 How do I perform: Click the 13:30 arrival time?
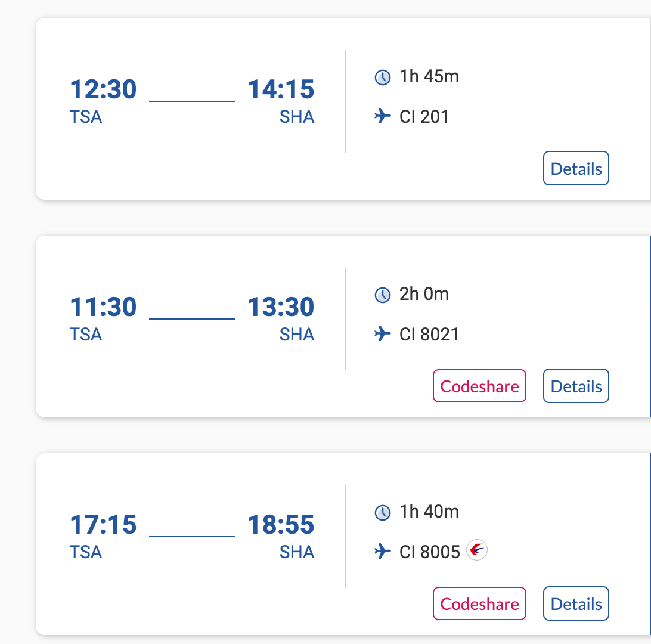click(x=281, y=308)
